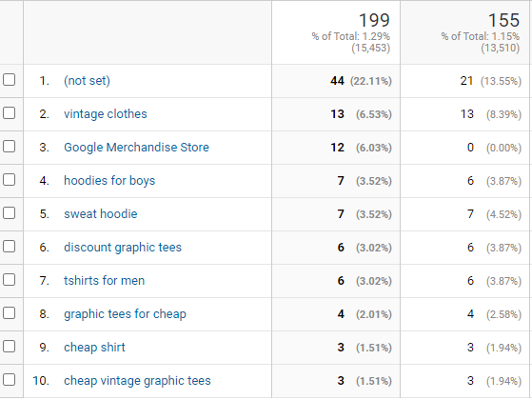Open discount graphic tees keyword
Image resolution: width=532 pixels, height=400 pixels.
tap(123, 248)
